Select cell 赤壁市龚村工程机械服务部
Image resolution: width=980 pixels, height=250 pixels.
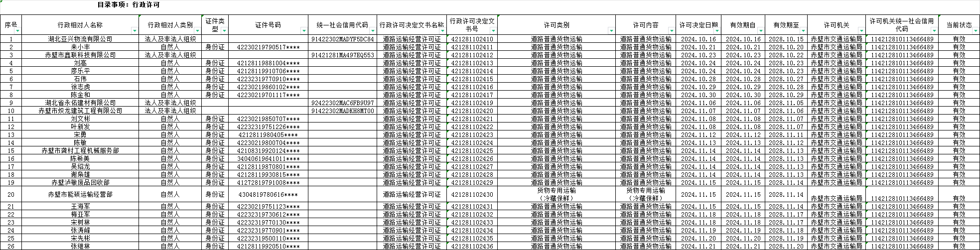80,150
